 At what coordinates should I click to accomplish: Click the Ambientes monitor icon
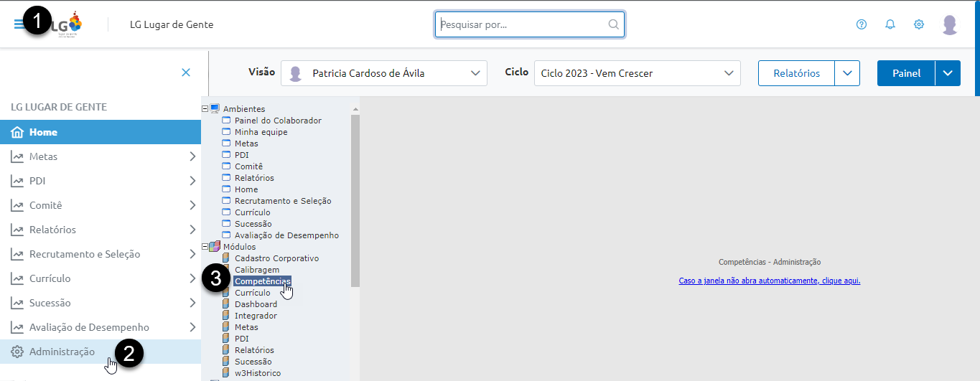point(215,108)
